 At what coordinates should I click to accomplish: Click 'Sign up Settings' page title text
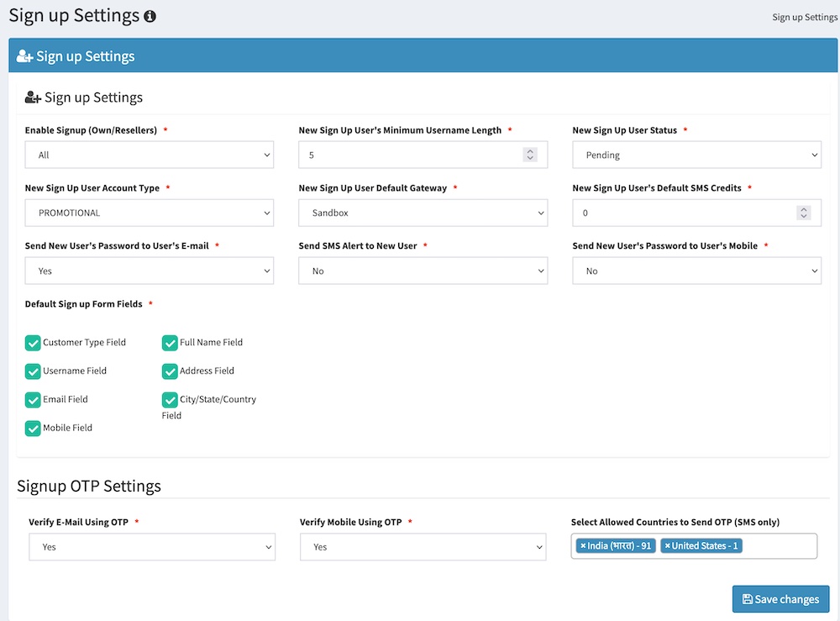coord(74,16)
